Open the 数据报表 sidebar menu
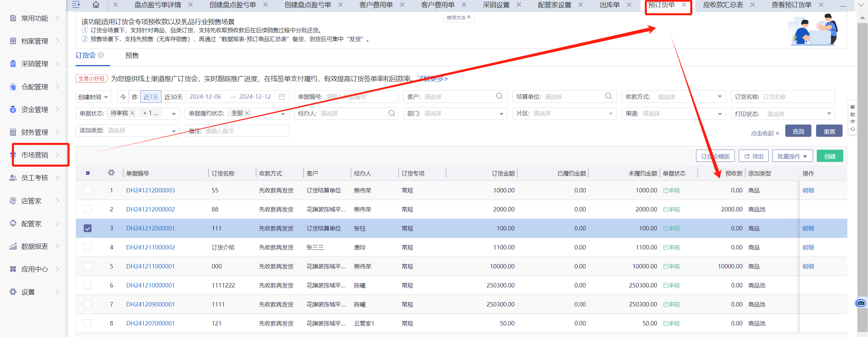The width and height of the screenshot is (868, 337). click(34, 246)
